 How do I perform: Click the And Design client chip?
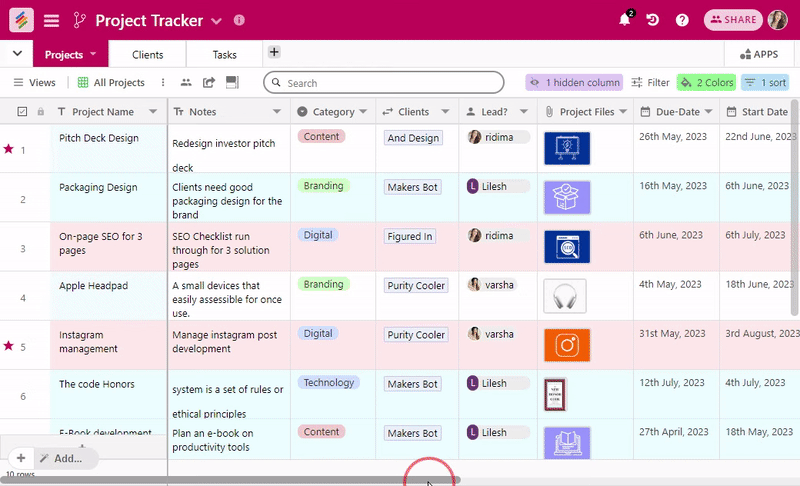(413, 138)
